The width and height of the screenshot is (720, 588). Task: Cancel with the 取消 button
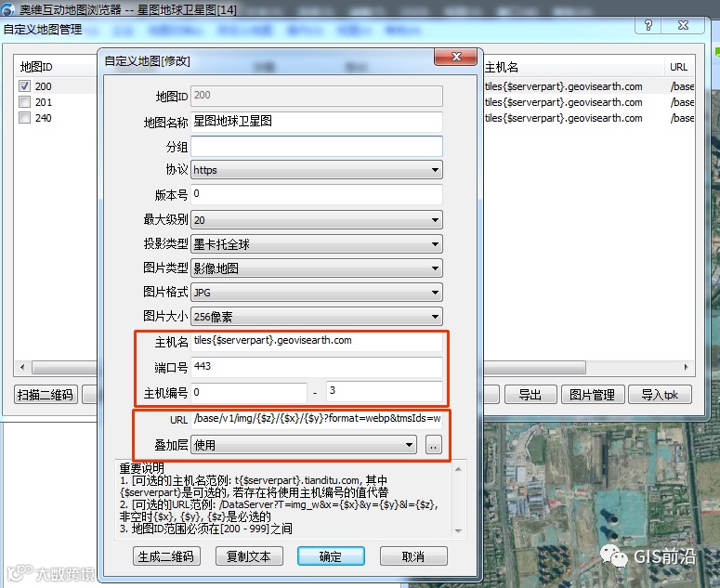click(413, 556)
